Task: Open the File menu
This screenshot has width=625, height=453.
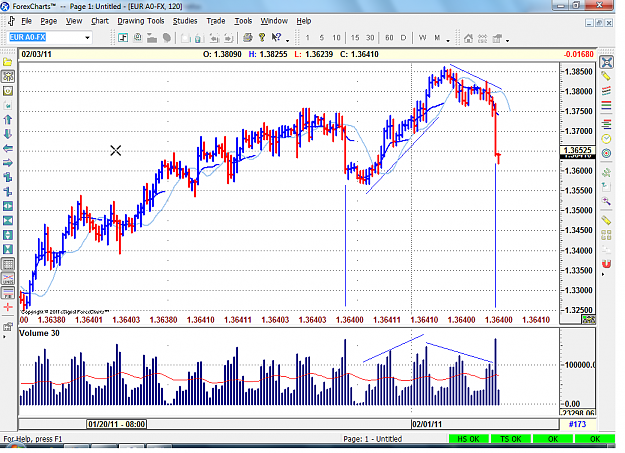Action: pyautogui.click(x=26, y=21)
